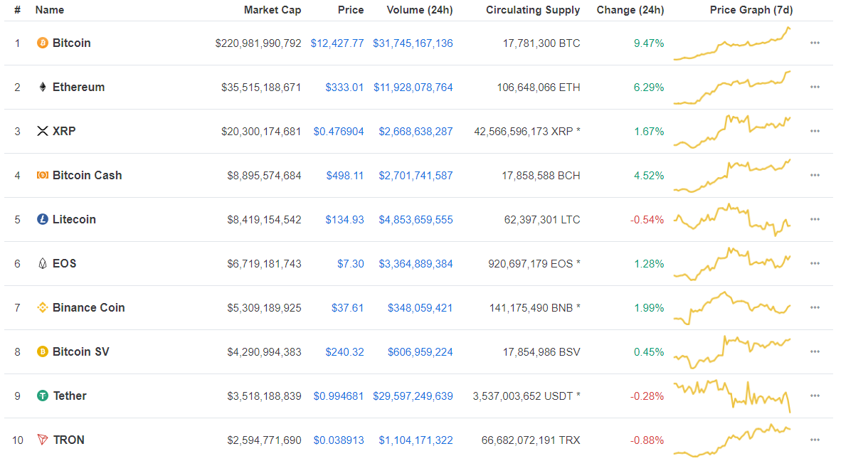Click the EOS logo icon
The height and width of the screenshot is (461, 868).
43,264
